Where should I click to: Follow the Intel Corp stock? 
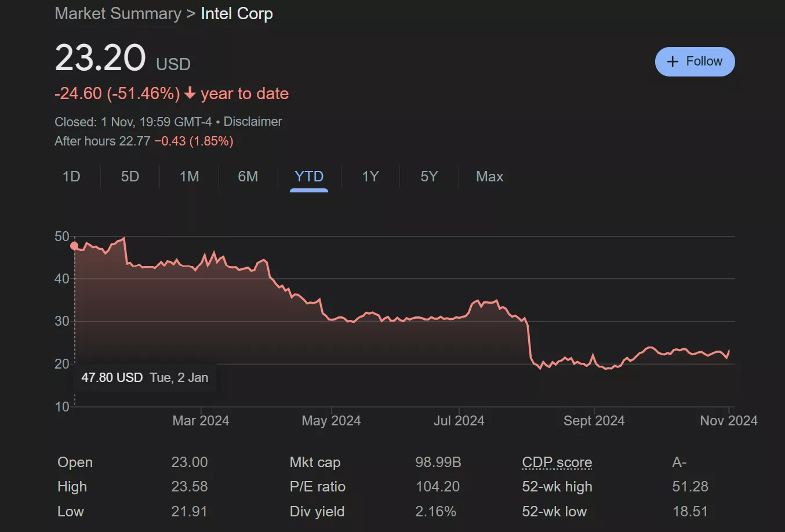(x=695, y=61)
